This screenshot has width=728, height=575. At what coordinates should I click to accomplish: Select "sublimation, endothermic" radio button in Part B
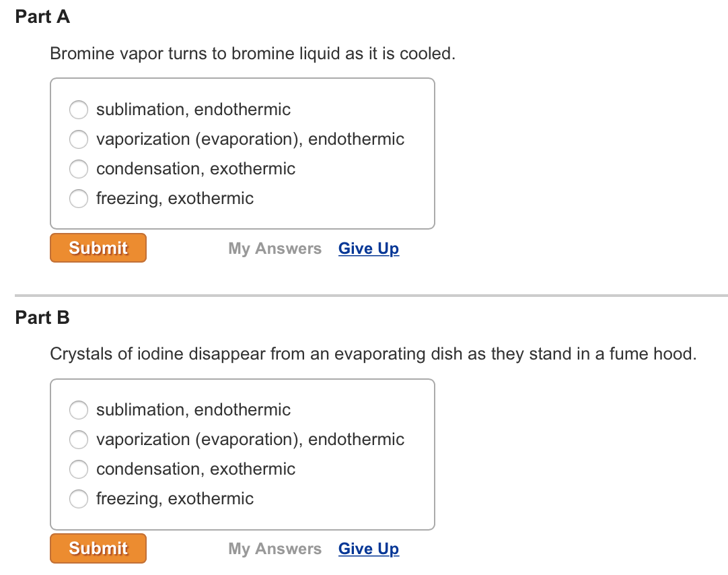point(79,410)
